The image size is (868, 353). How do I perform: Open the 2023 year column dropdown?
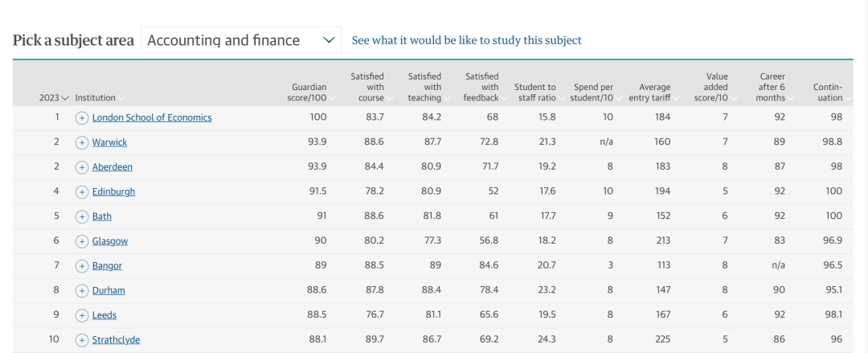(54, 98)
